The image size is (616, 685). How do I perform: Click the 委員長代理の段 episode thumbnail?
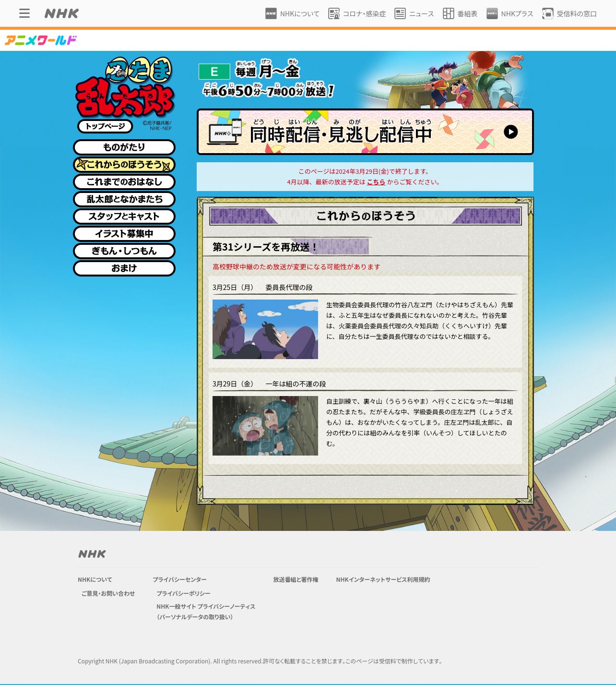[x=265, y=329]
